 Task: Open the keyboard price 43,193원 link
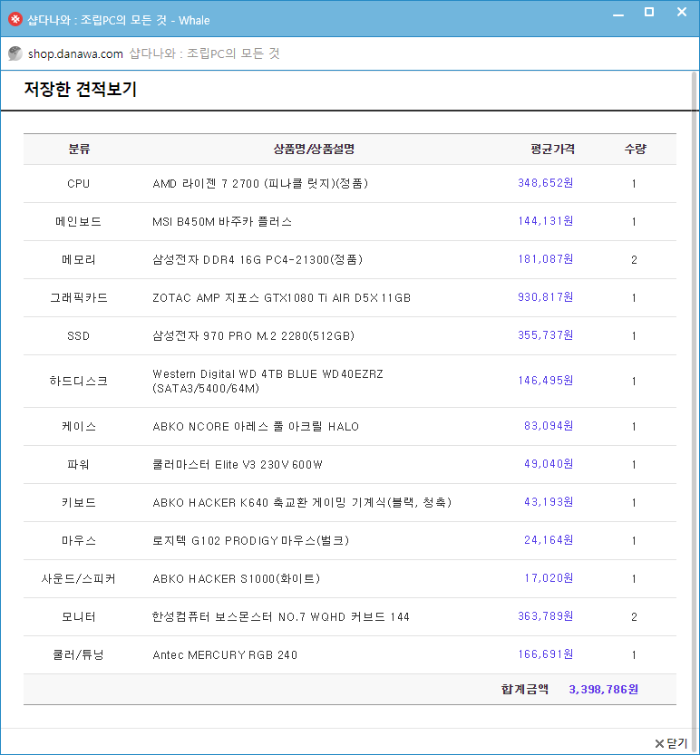click(x=549, y=502)
